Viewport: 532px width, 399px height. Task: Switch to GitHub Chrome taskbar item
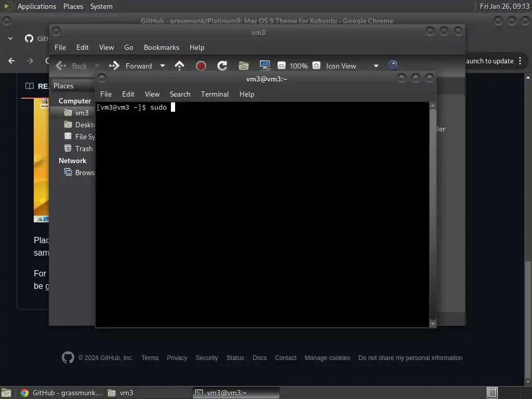coord(61,393)
